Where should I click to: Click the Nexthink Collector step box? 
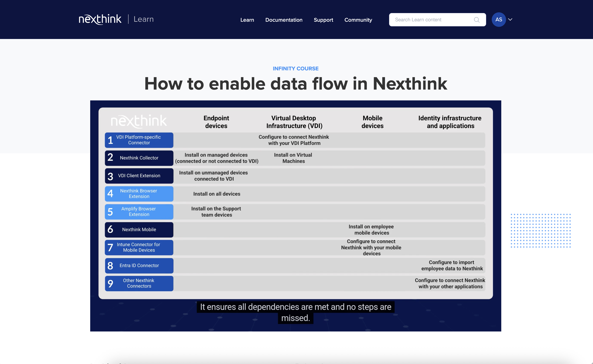(x=139, y=158)
